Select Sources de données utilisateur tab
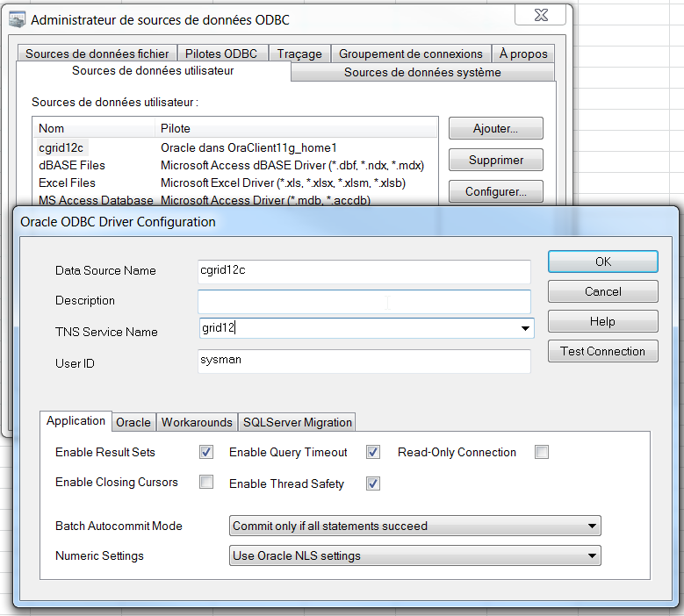Viewport: 684px width, 616px height. (x=153, y=70)
